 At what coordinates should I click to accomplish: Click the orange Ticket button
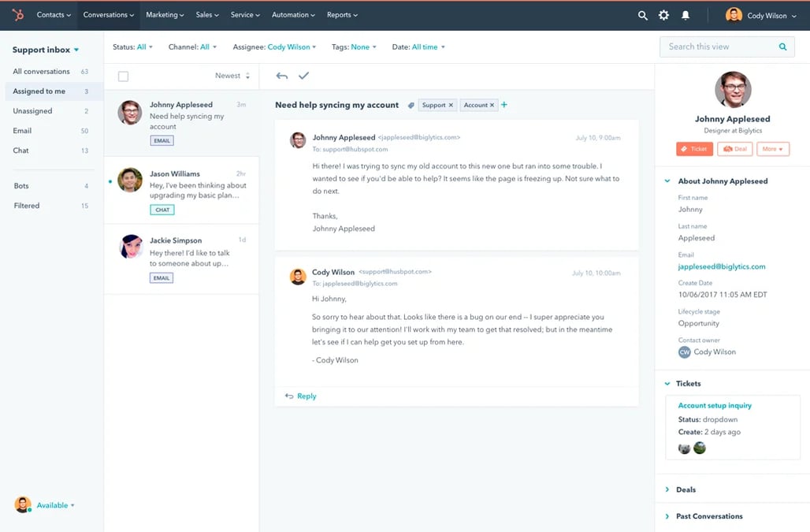click(694, 149)
